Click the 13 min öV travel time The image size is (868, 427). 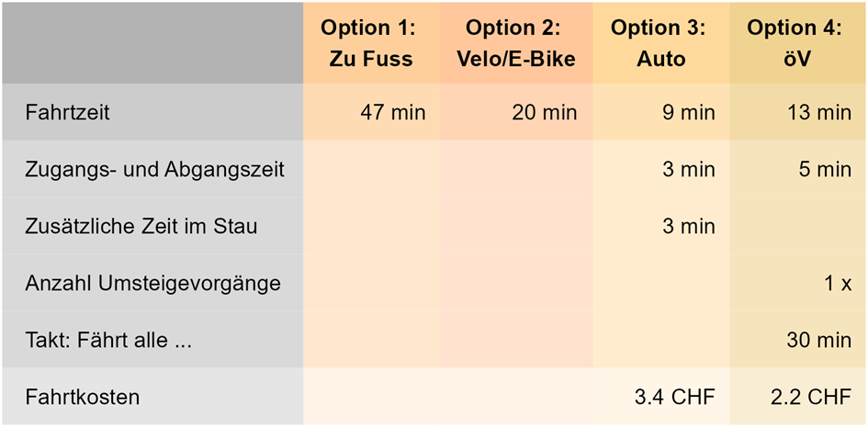click(x=818, y=113)
